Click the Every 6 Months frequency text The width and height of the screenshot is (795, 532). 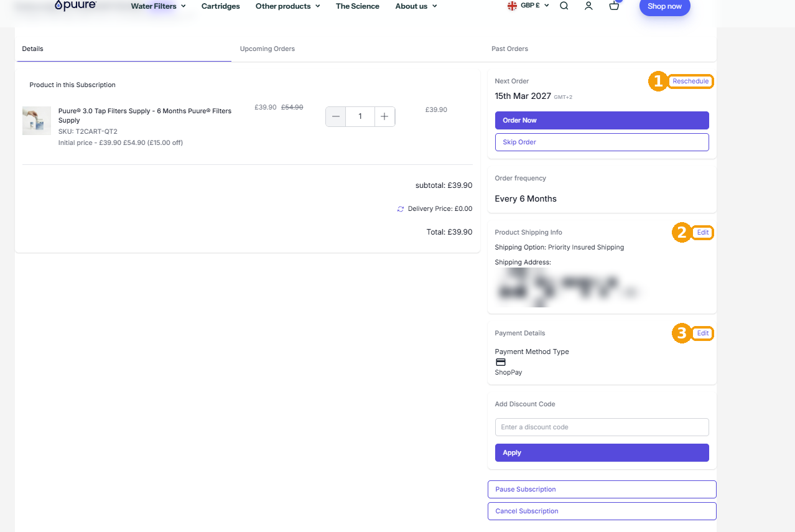point(526,199)
